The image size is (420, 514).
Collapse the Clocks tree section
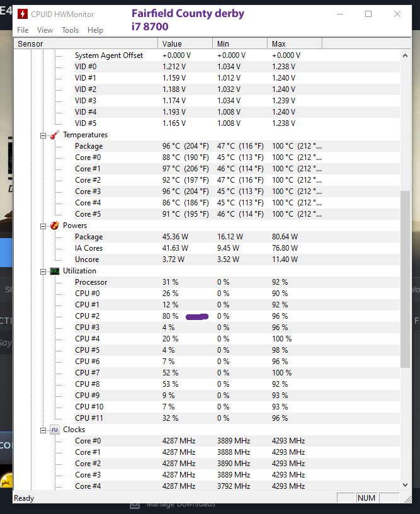(43, 430)
